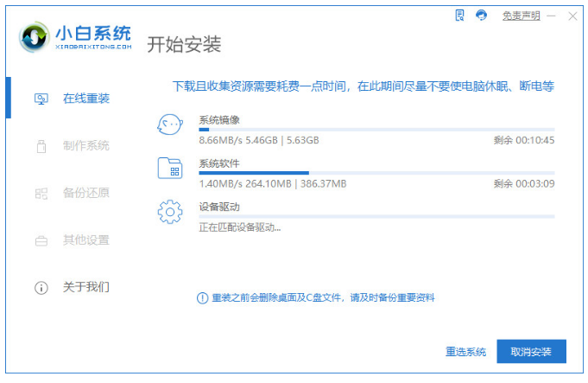Click the 设备驱动 label
The height and width of the screenshot is (383, 588).
click(219, 207)
